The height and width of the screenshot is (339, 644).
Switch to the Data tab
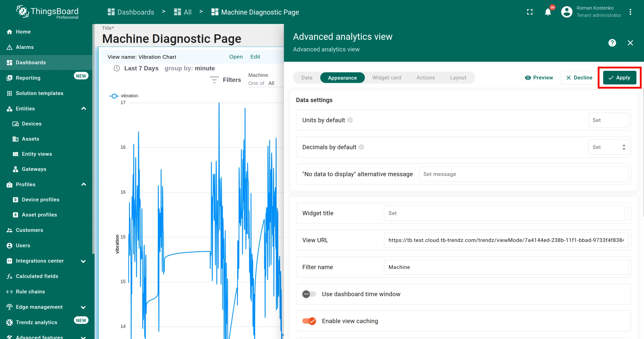[x=307, y=78]
